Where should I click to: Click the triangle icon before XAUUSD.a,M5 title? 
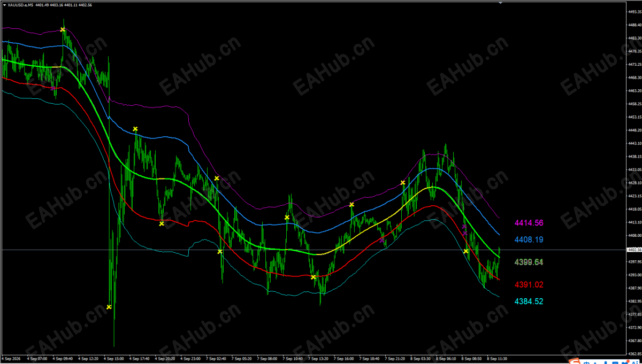pyautogui.click(x=4, y=5)
